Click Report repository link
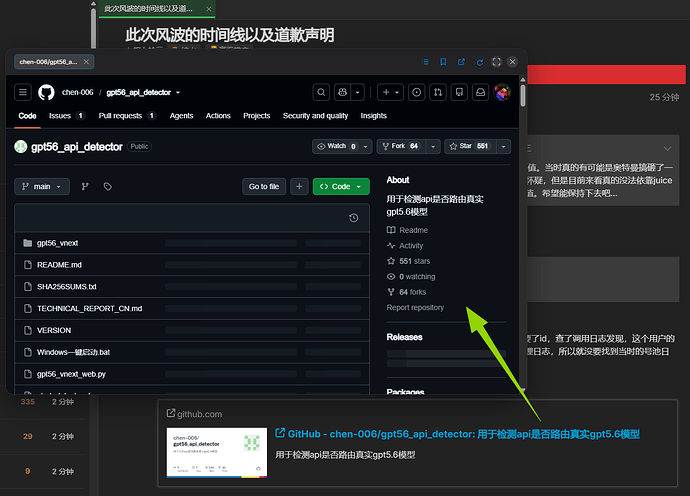 (x=415, y=307)
